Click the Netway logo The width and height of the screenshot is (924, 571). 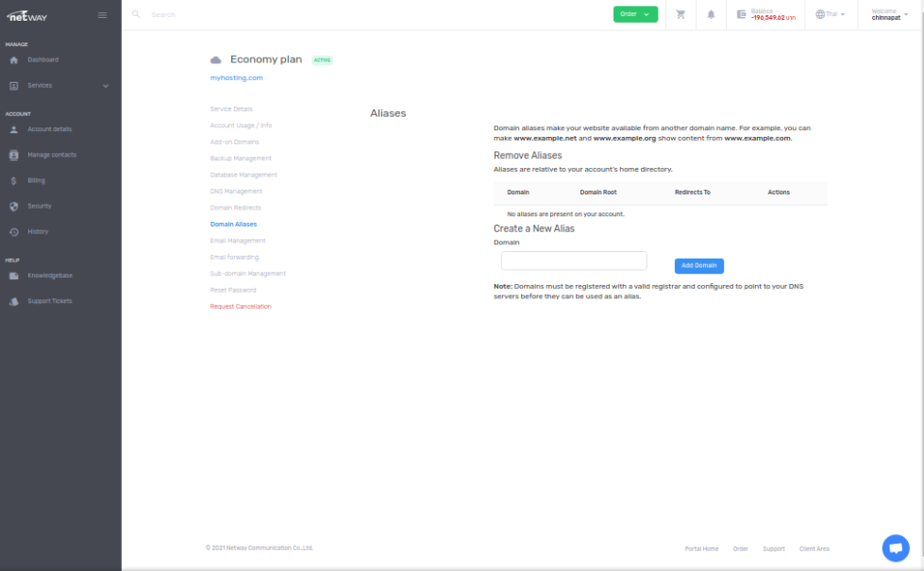point(27,15)
